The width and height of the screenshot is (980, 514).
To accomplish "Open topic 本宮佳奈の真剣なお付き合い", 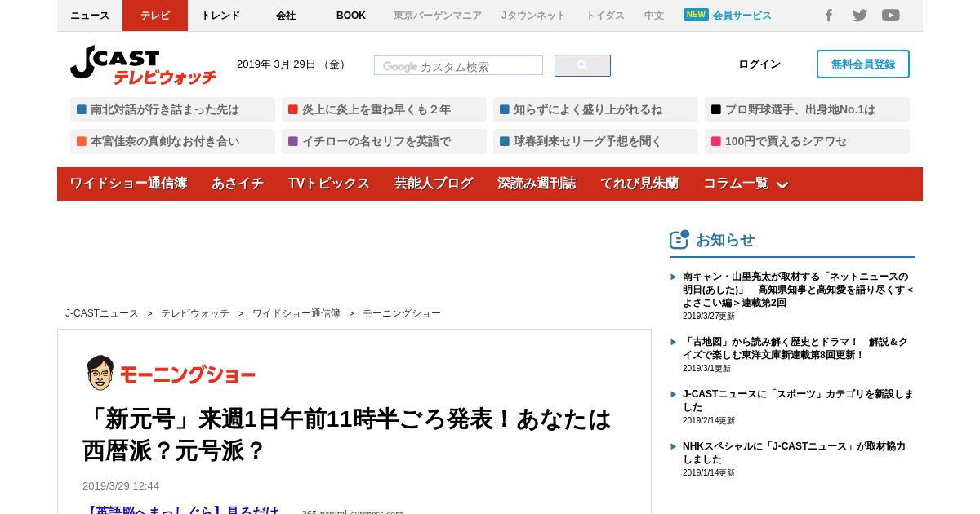I will pos(172,141).
